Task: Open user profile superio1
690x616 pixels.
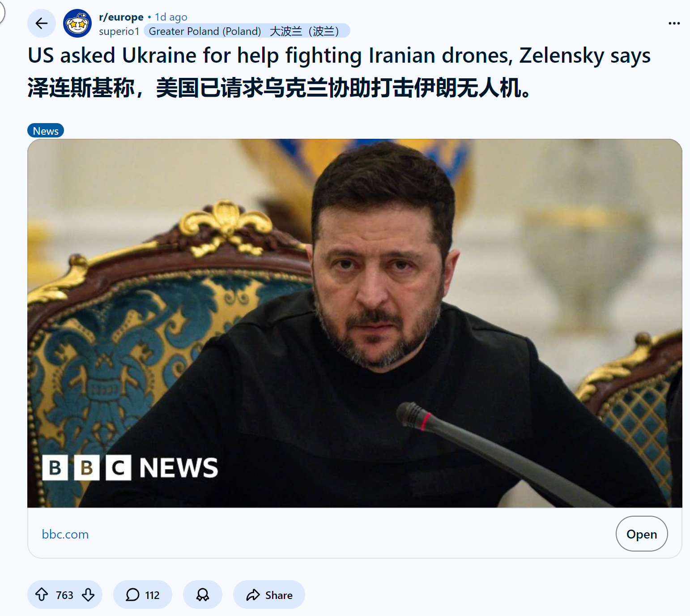Action: [119, 31]
